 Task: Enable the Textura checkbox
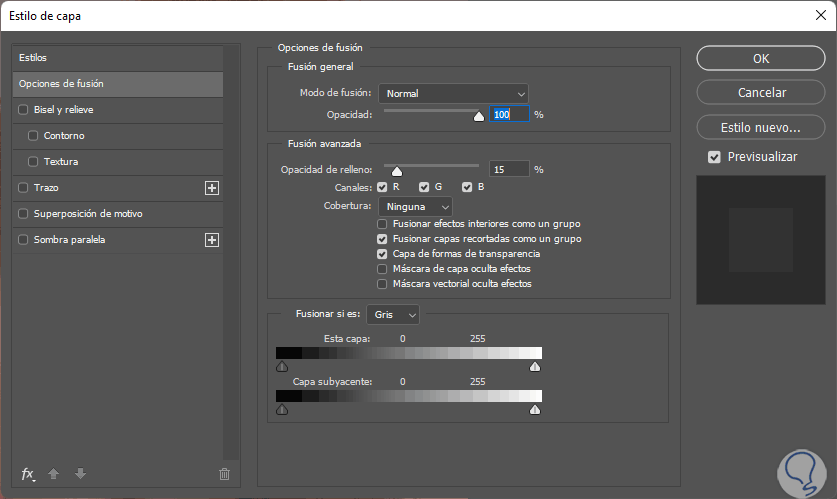point(33,161)
